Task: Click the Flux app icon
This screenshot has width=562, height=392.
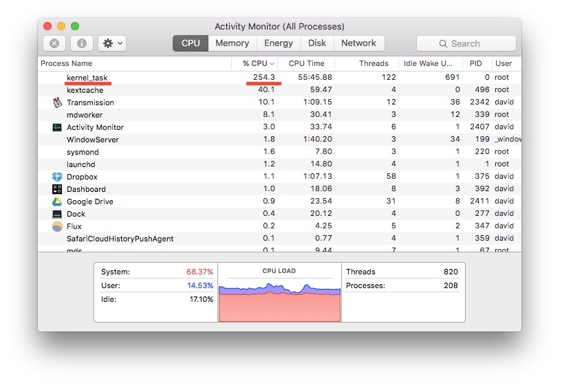Action: tap(57, 226)
